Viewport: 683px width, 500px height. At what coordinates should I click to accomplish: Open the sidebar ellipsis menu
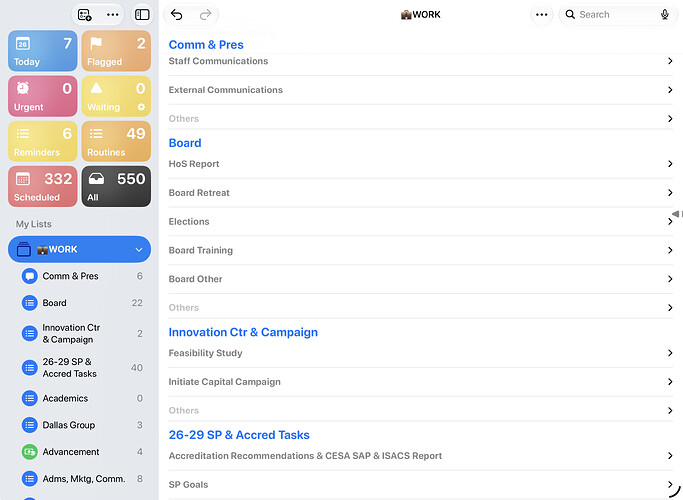tap(112, 15)
